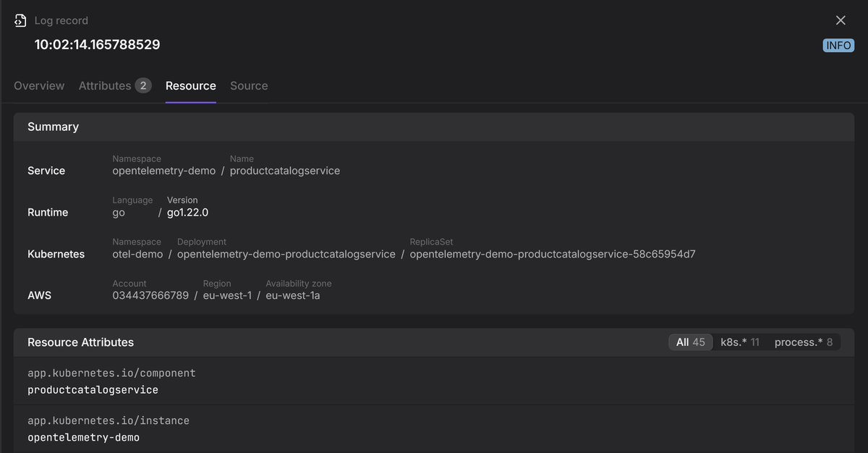
Task: Click the Kubernetes row label
Action: [56, 254]
